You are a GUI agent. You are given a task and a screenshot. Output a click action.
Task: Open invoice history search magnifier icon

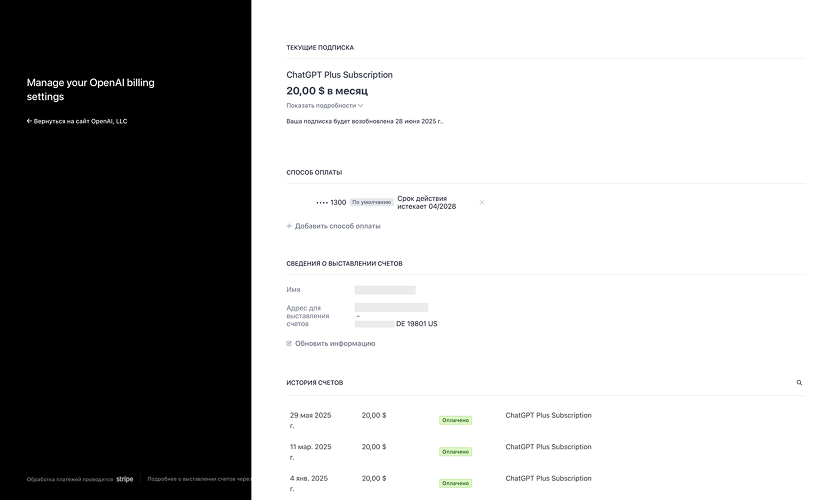click(799, 383)
